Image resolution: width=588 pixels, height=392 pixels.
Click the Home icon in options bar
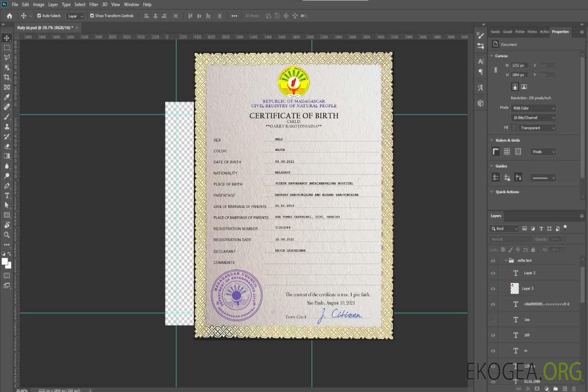tap(9, 16)
